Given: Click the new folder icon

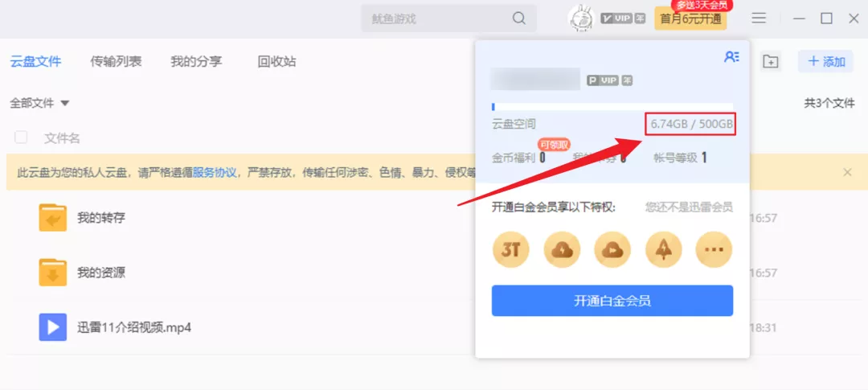Looking at the screenshot, I should pos(771,61).
